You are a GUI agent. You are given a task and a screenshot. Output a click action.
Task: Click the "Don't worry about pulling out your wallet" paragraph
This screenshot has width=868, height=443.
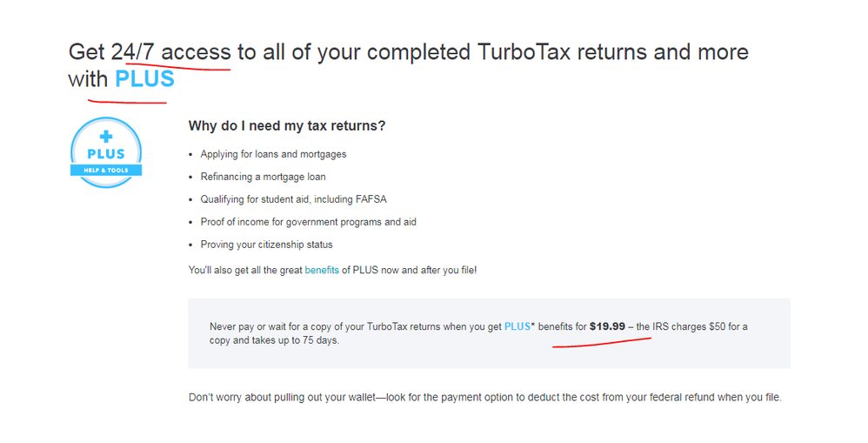pos(484,398)
